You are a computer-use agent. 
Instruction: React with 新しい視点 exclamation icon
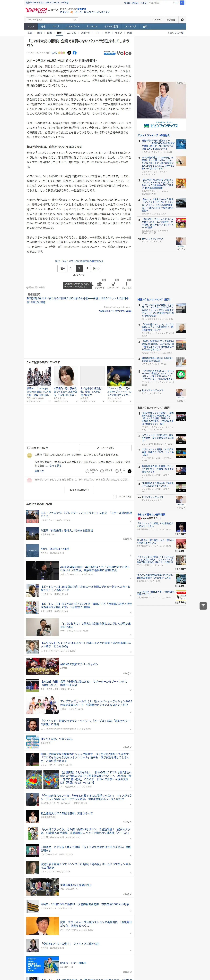click(x=127, y=284)
